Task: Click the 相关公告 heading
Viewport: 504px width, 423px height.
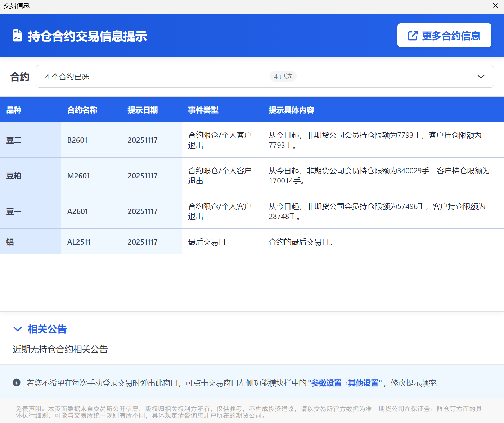Action: [47, 329]
